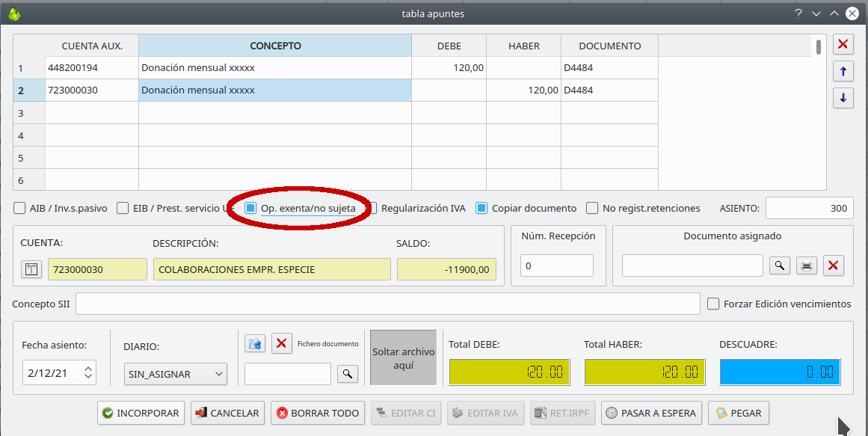
Task: Click BORRAR TODO button
Action: [318, 413]
